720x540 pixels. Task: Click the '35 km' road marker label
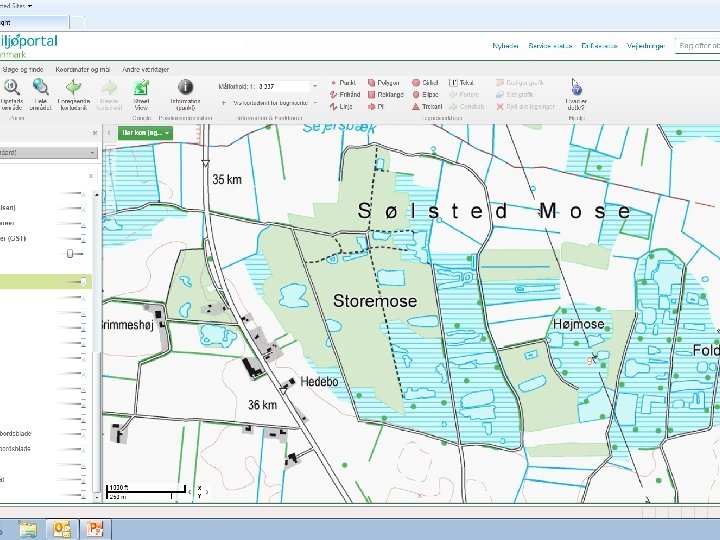227,180
